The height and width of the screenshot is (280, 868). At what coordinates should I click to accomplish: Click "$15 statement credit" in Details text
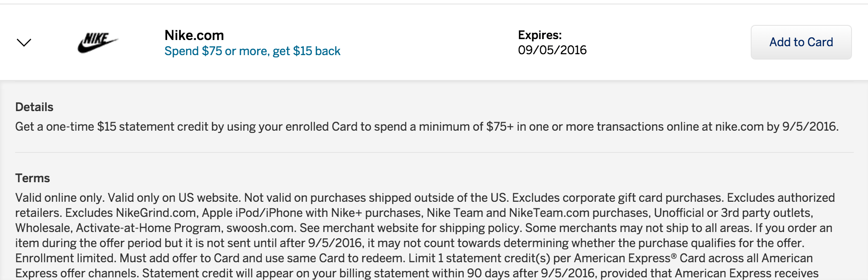(153, 127)
